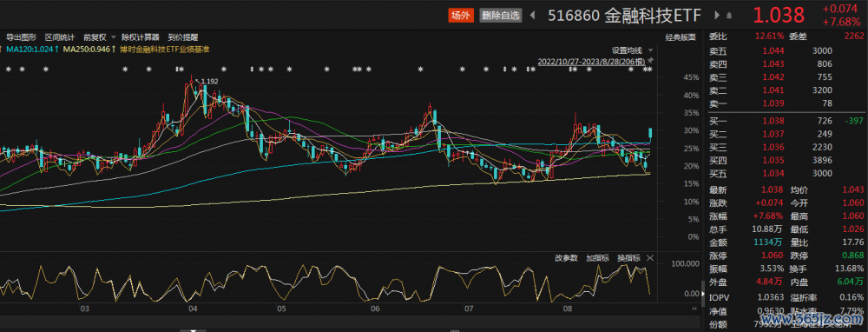This screenshot has height=332, width=868.
Task: Click 加指标 to add an indicator
Action: click(x=598, y=258)
